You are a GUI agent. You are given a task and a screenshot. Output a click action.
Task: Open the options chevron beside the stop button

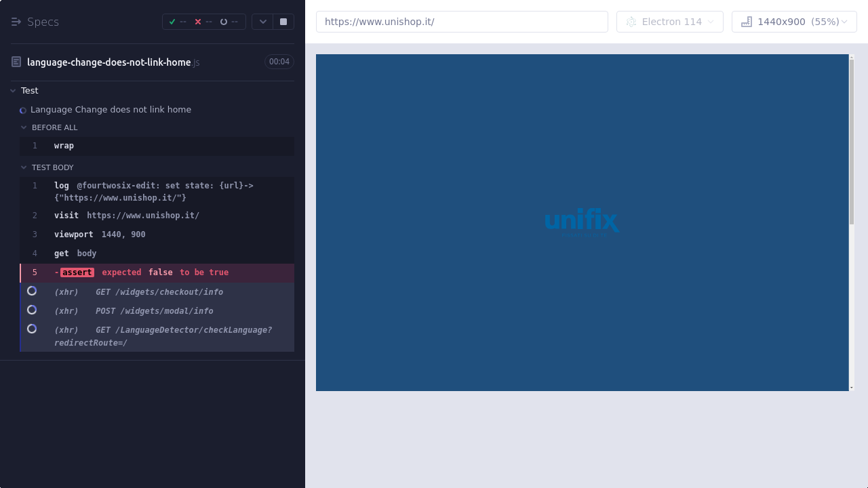pyautogui.click(x=263, y=22)
